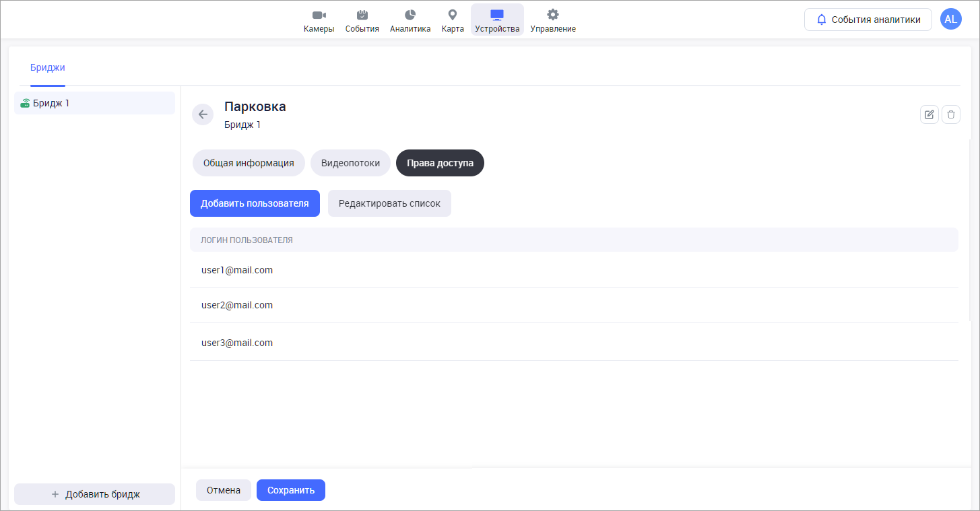This screenshot has height=511, width=980.
Task: Select the Права доступа tab
Action: coord(440,163)
